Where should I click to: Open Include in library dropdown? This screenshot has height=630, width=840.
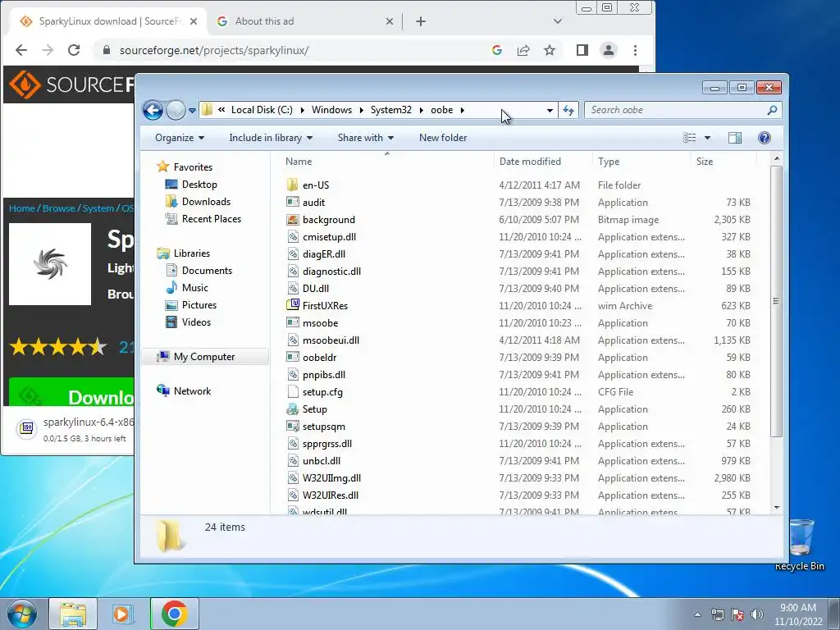pos(271,138)
